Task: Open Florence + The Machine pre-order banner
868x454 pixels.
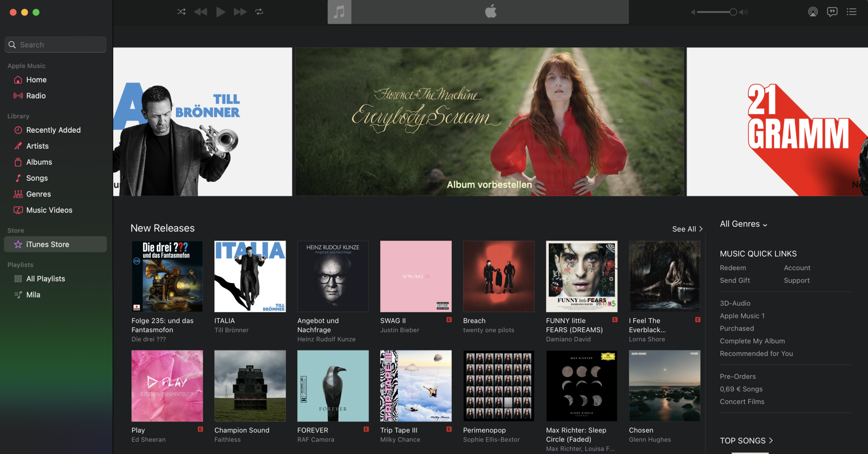Action: tap(490, 122)
